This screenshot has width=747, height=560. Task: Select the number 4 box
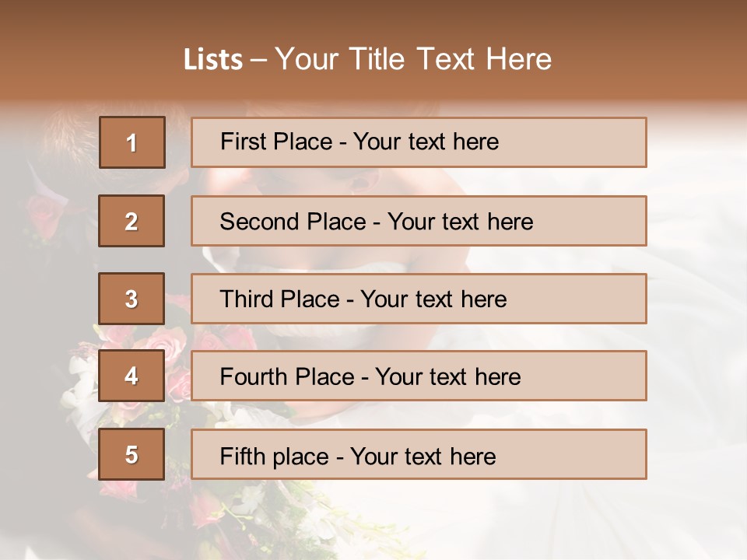[x=132, y=376]
